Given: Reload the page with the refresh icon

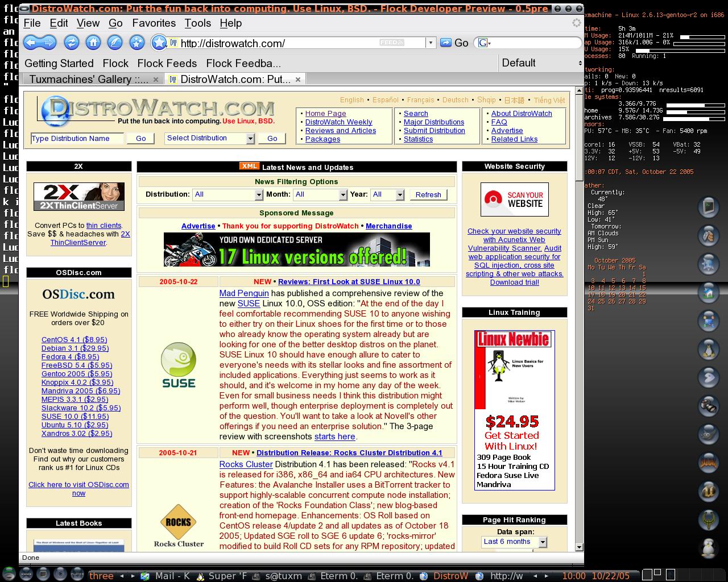Looking at the screenshot, I should 71,42.
